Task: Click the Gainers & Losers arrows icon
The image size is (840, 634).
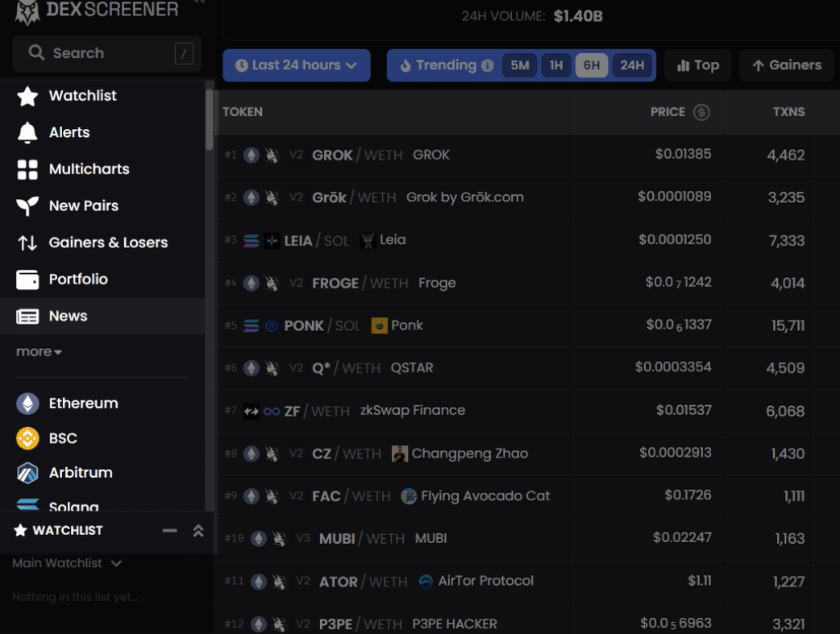Action: point(27,243)
